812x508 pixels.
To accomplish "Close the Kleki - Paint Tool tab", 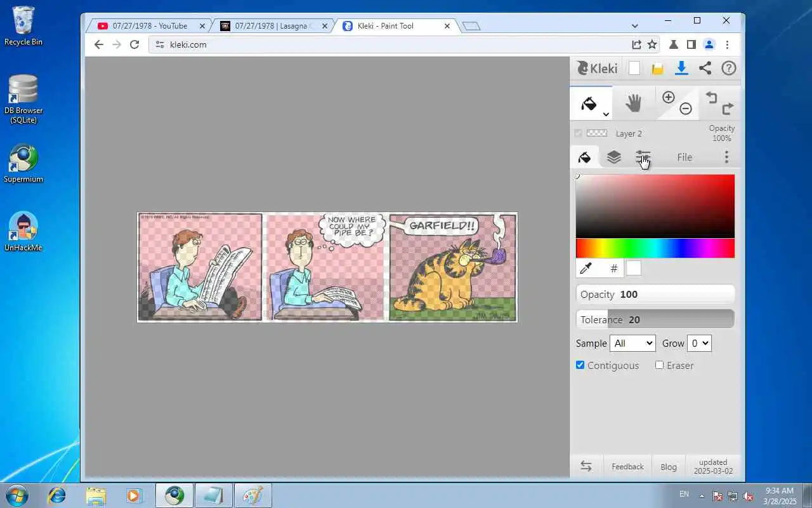I will pyautogui.click(x=447, y=26).
